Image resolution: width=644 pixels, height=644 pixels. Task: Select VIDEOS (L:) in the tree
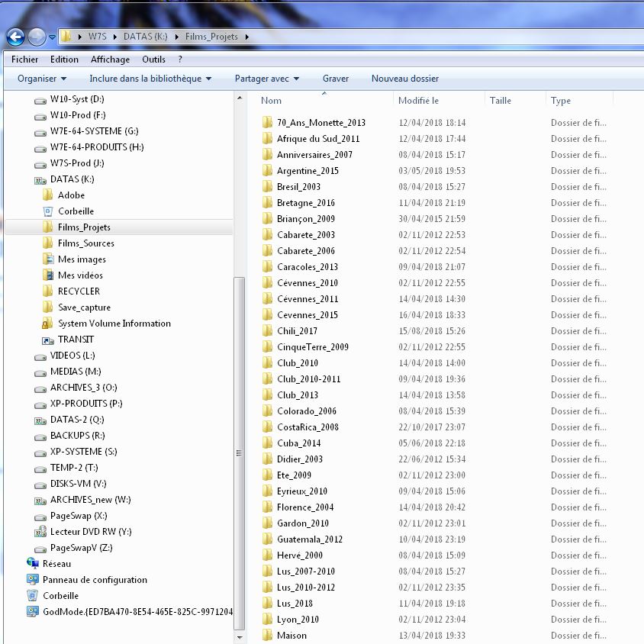point(72,356)
